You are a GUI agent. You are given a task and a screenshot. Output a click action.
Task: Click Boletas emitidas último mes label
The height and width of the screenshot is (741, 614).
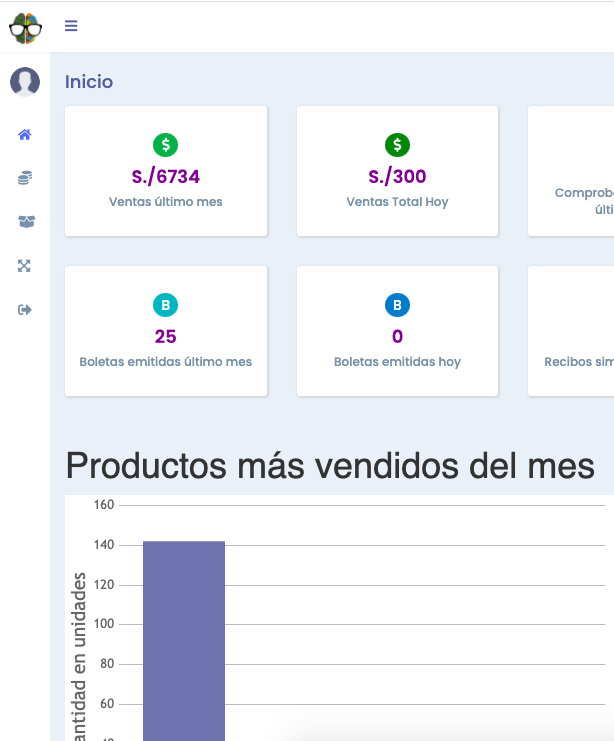point(166,362)
